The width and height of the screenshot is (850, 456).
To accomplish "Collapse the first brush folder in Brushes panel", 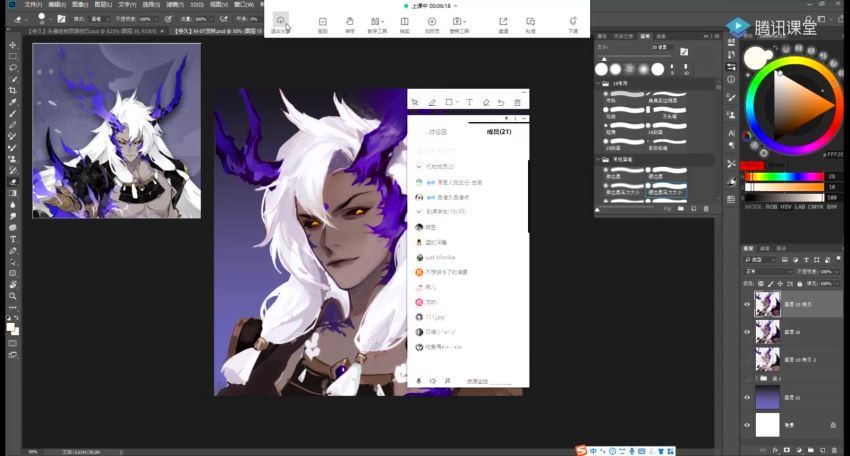I will (x=598, y=84).
